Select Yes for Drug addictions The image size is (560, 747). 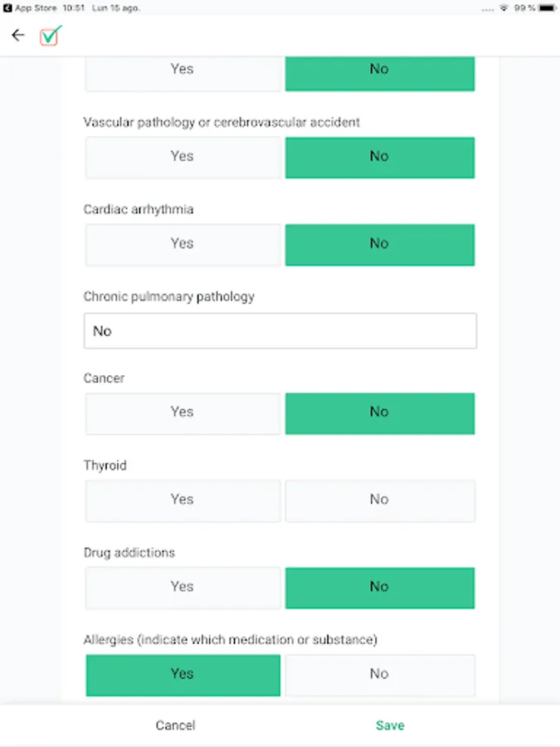183,588
